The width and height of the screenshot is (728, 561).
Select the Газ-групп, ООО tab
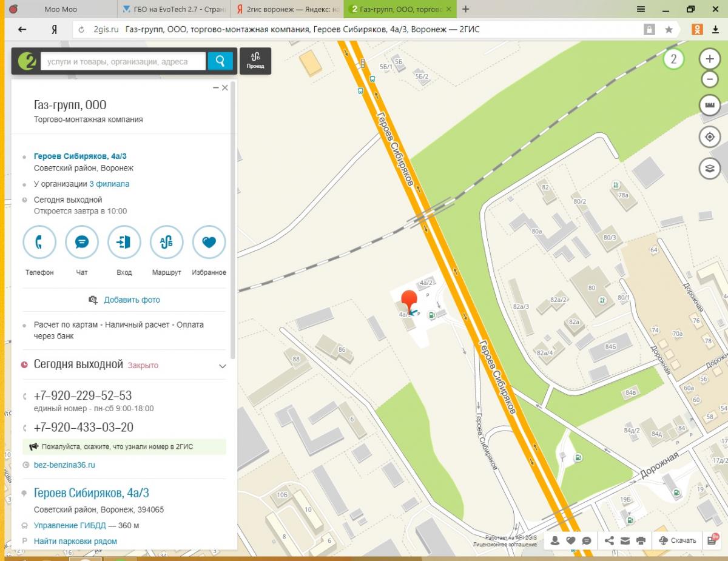[x=400, y=9]
